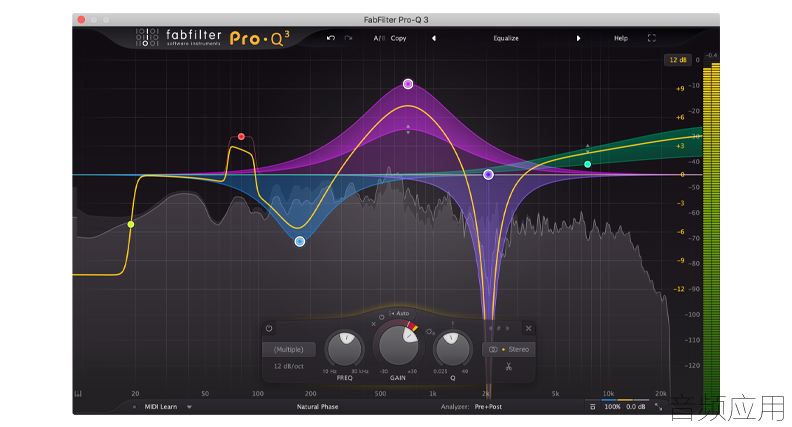792x427 pixels.
Task: Toggle the global bypass icon
Action: (592, 407)
